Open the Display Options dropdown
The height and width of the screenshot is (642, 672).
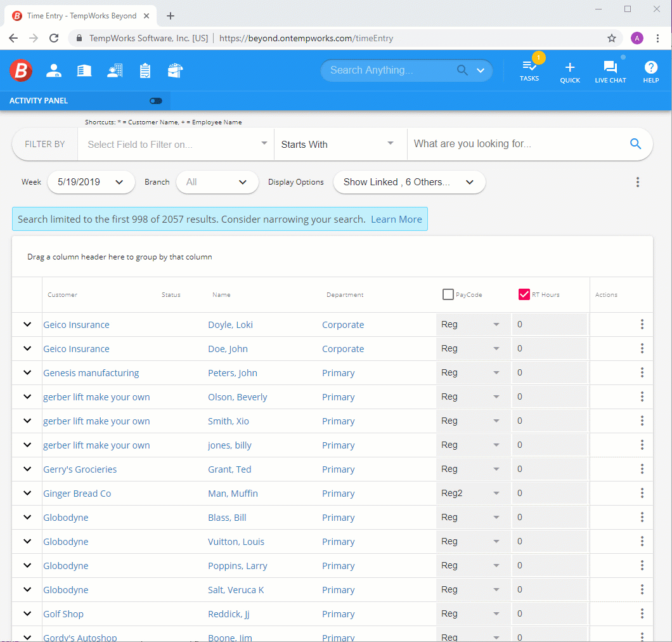point(410,182)
